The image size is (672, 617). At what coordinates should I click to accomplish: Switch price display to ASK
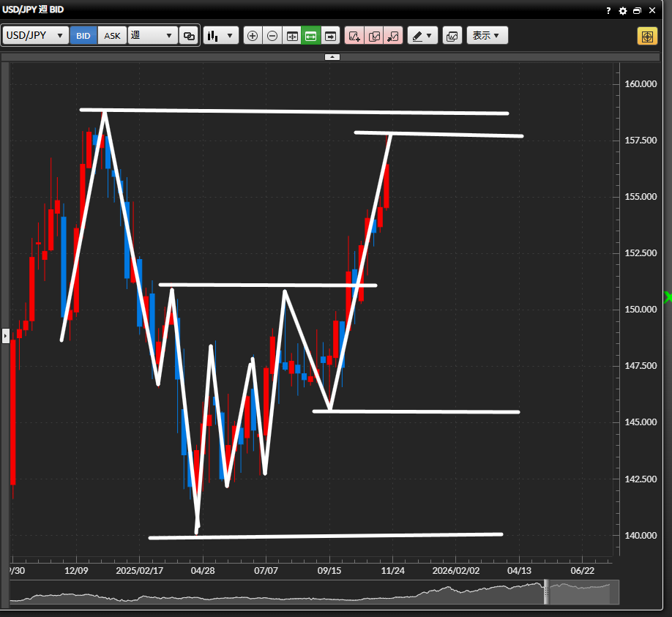(x=112, y=36)
